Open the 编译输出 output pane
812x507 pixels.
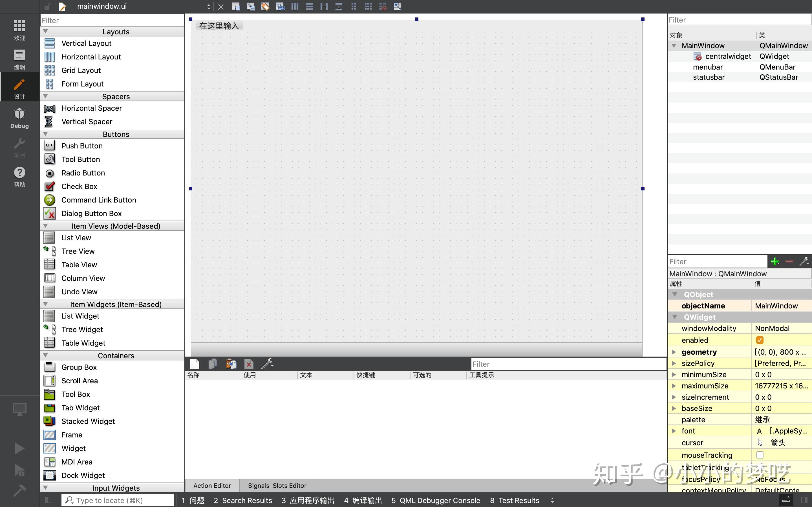coord(363,500)
